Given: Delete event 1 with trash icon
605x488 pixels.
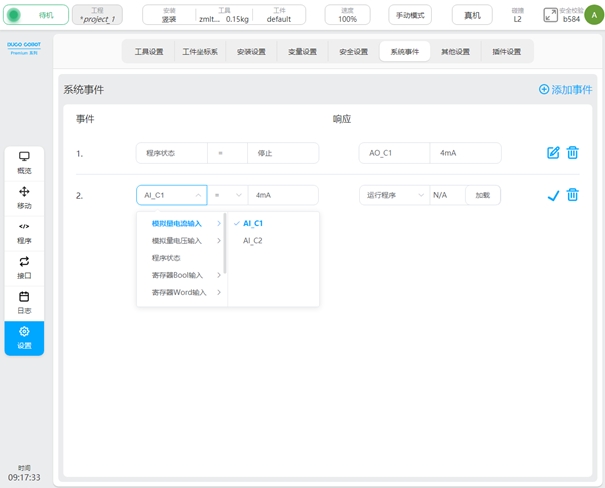Looking at the screenshot, I should [573, 153].
